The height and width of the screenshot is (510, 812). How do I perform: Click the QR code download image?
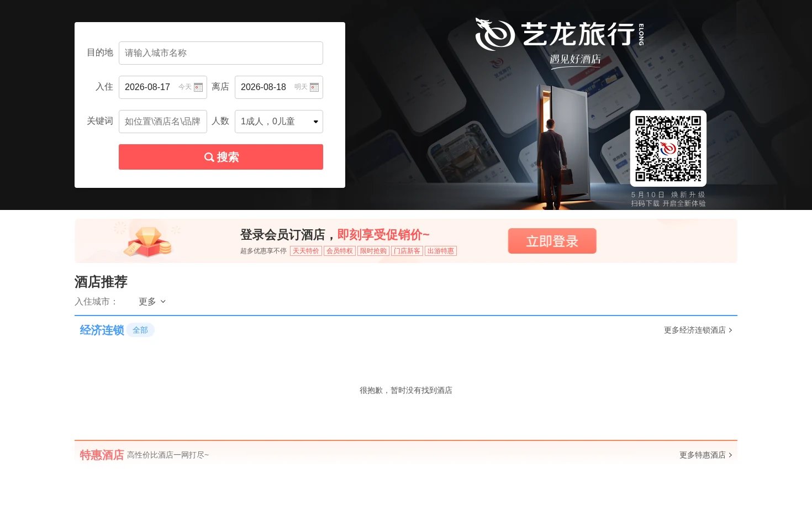point(668,149)
